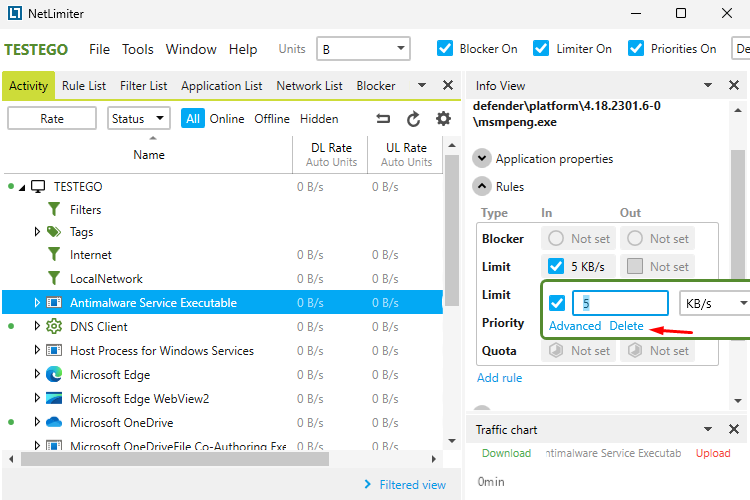Click the refresh activity list icon

[413, 119]
